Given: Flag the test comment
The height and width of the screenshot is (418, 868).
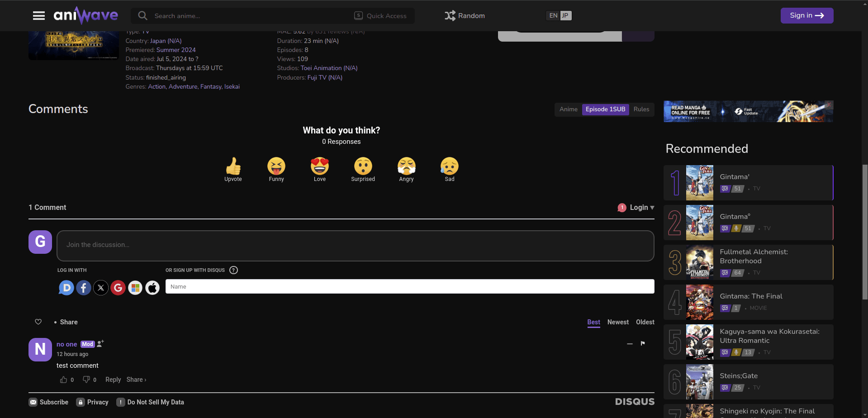Looking at the screenshot, I should (643, 344).
